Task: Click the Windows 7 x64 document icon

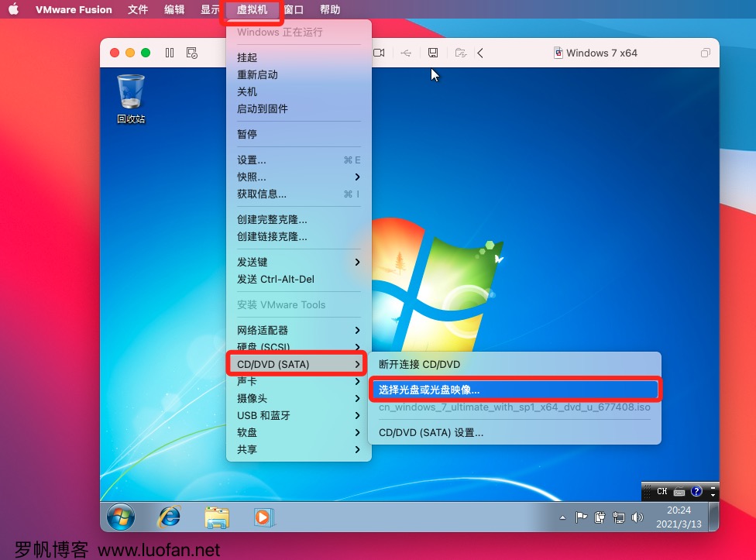Action: tap(558, 53)
